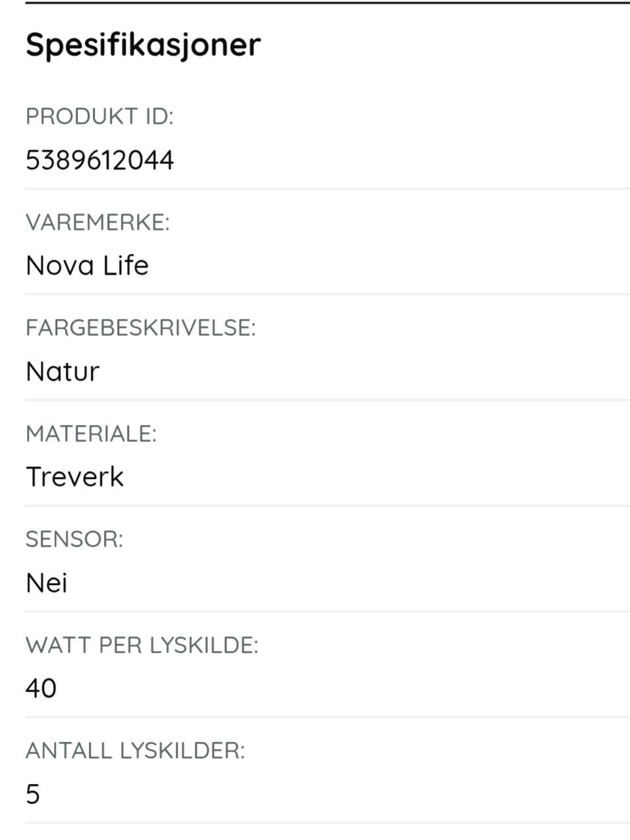
Task: Click the VAREMERKE label
Action: pos(97,223)
